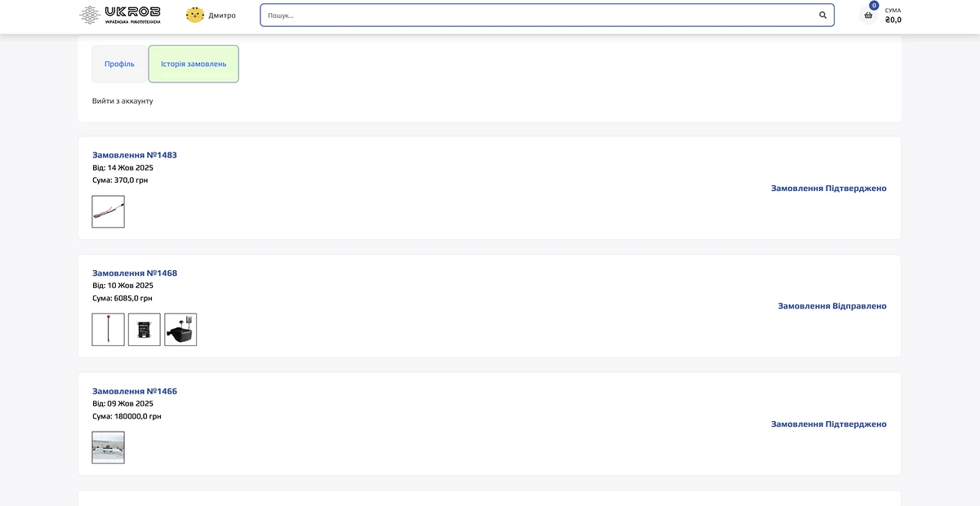Switch to Історія замовлень tab
This screenshot has height=506, width=980.
pos(194,64)
